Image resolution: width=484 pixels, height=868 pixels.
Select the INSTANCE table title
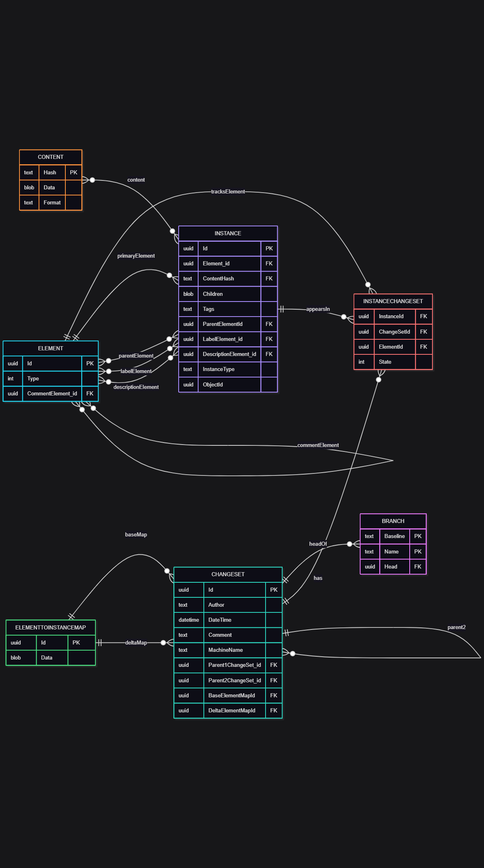(228, 233)
